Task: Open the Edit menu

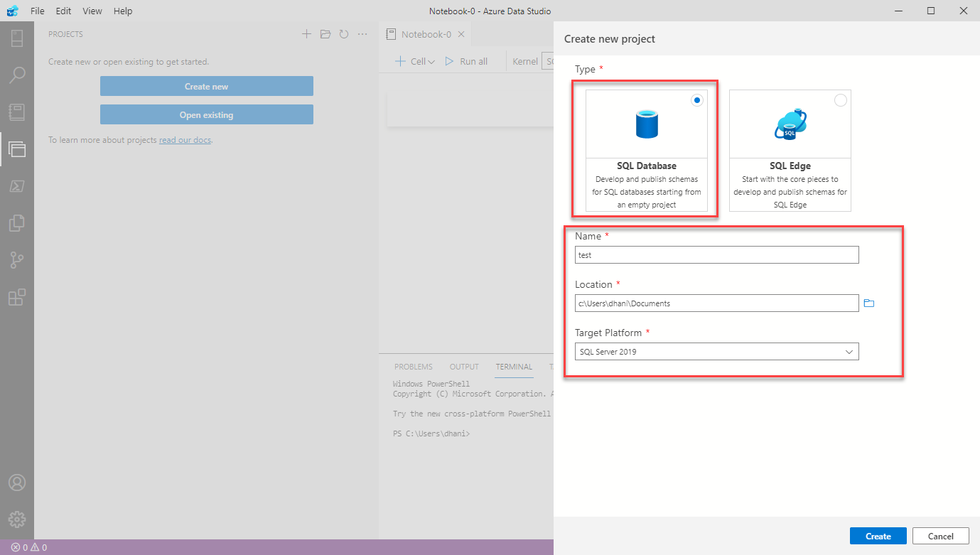Action: point(63,11)
